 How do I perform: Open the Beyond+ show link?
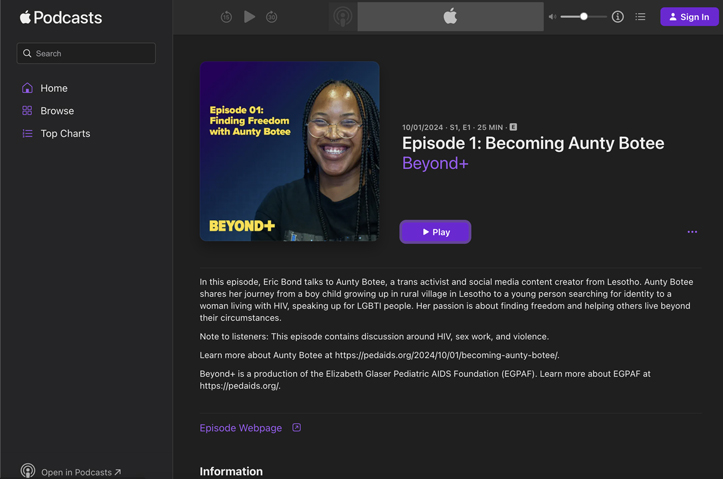tap(435, 163)
